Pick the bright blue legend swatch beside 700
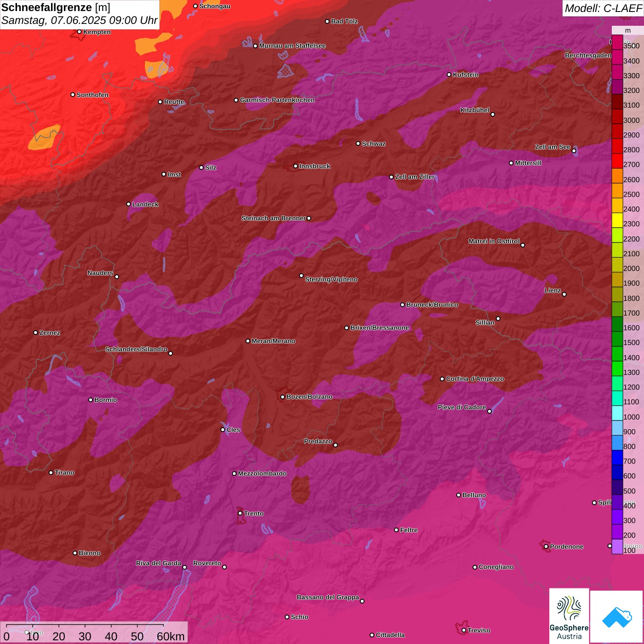Viewport: 644px width, 644px height. tap(617, 458)
